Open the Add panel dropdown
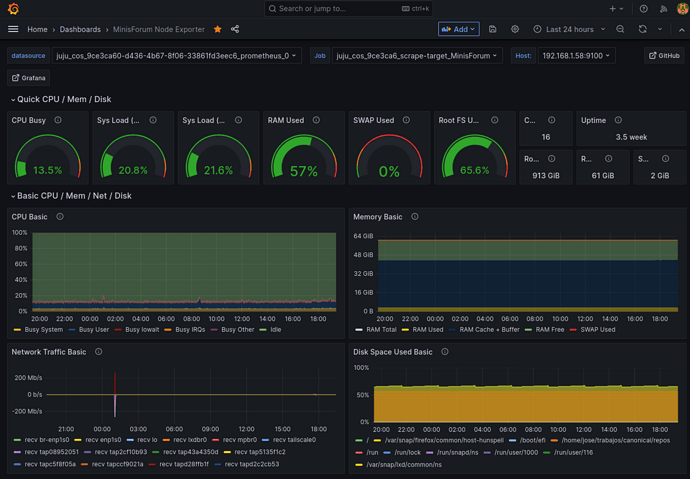 [459, 29]
